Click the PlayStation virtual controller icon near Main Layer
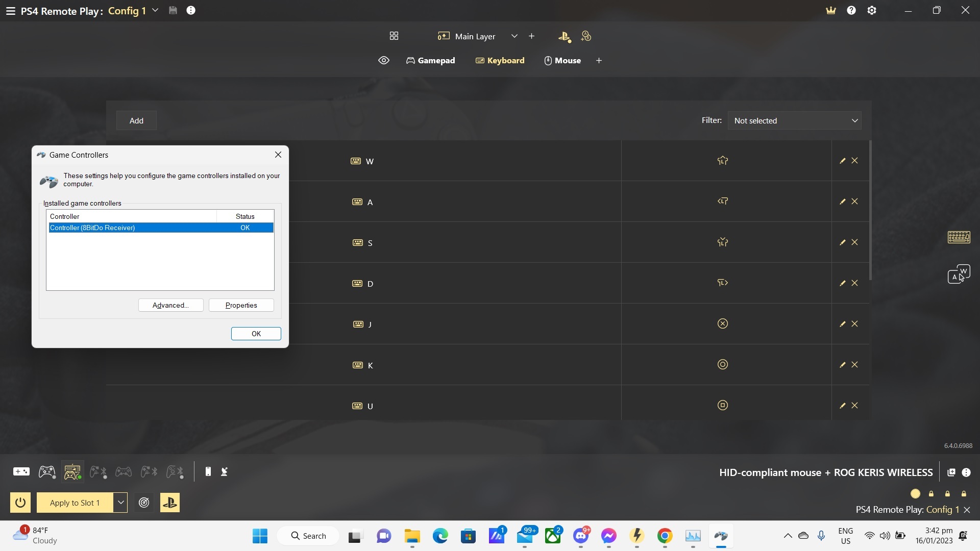Screen dimensions: 980x551 564,36
